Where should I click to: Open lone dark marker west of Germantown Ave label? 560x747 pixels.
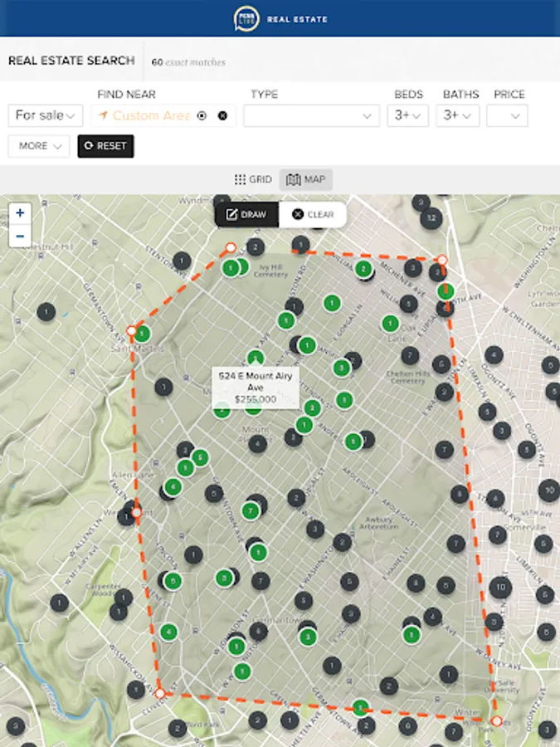[46, 312]
